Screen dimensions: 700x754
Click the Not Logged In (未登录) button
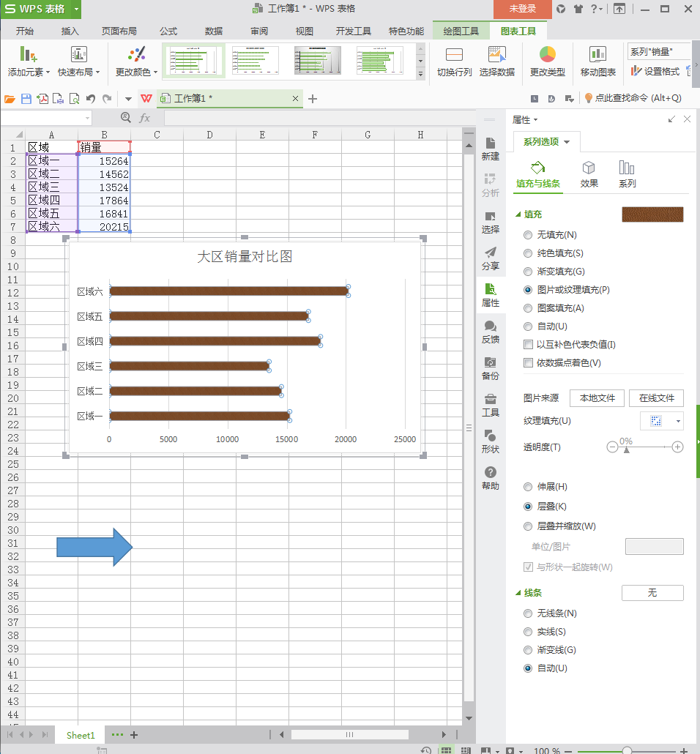pyautogui.click(x=523, y=9)
